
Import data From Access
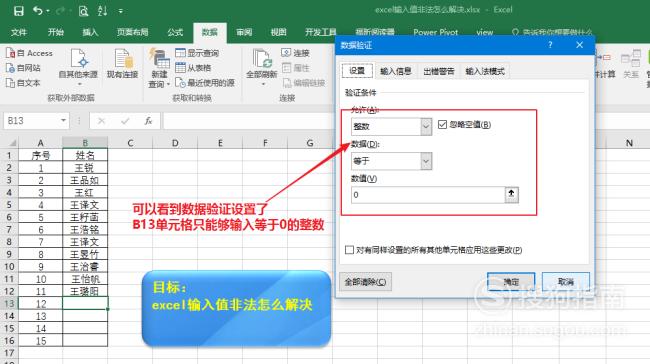(29, 53)
